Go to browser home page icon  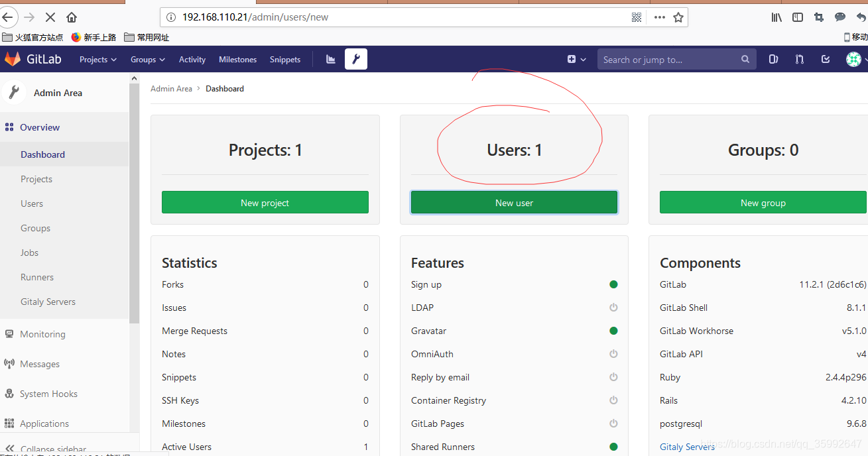click(x=72, y=17)
